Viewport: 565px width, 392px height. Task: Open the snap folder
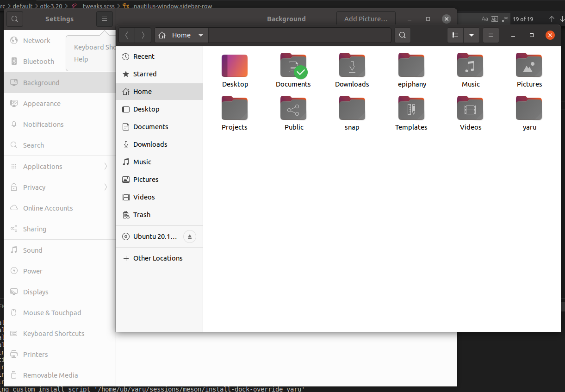(x=352, y=108)
